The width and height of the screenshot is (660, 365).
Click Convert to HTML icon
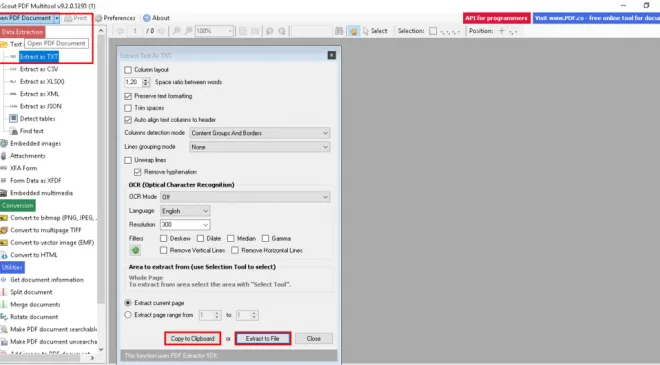(4, 255)
